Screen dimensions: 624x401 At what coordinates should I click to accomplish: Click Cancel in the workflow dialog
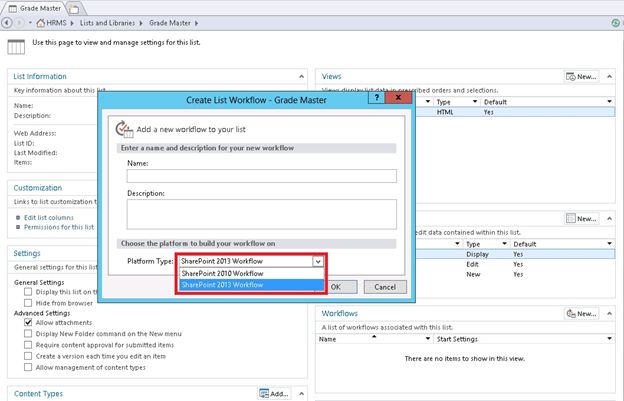[x=385, y=287]
